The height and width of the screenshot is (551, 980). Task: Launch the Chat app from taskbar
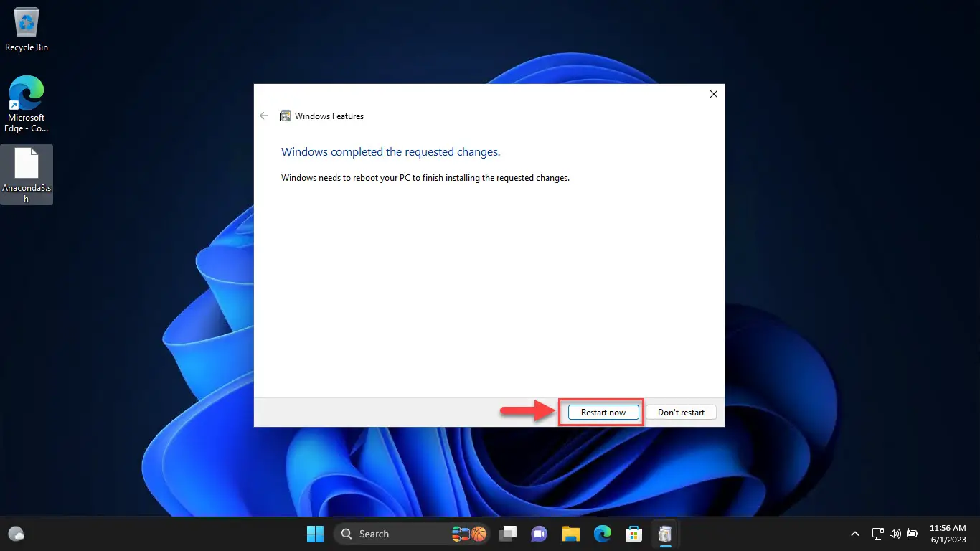pos(539,534)
